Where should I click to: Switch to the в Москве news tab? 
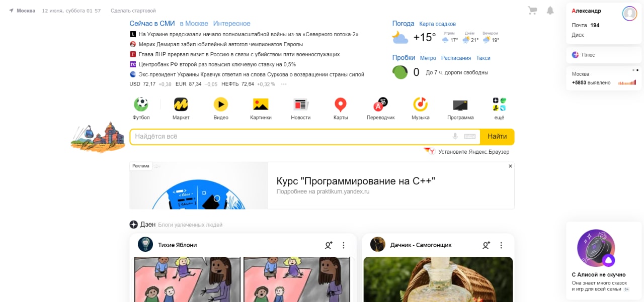(x=194, y=24)
